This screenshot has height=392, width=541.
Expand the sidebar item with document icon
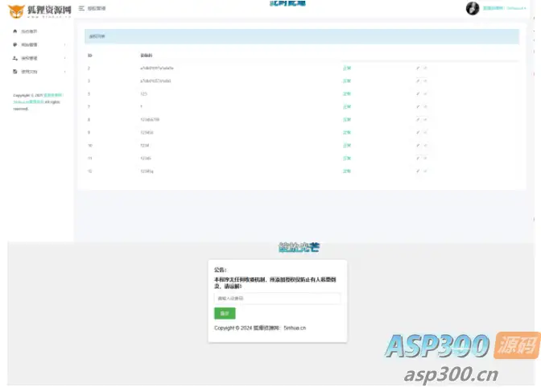pos(39,72)
